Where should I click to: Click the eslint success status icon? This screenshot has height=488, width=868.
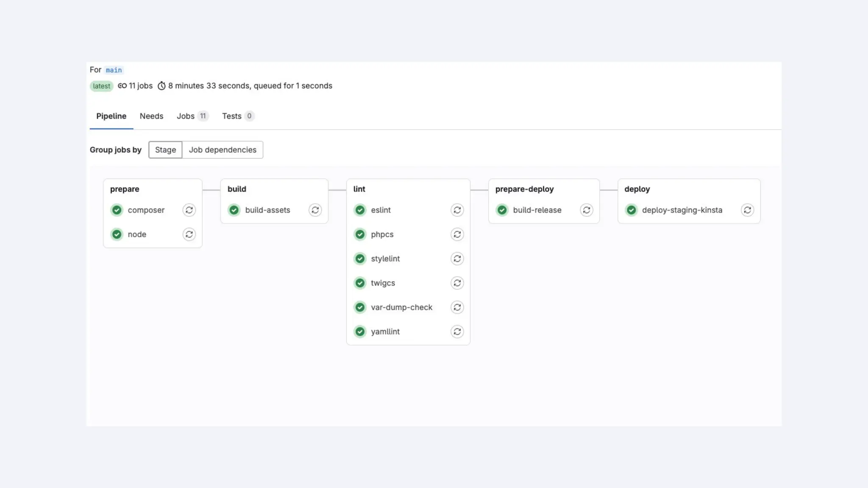360,210
